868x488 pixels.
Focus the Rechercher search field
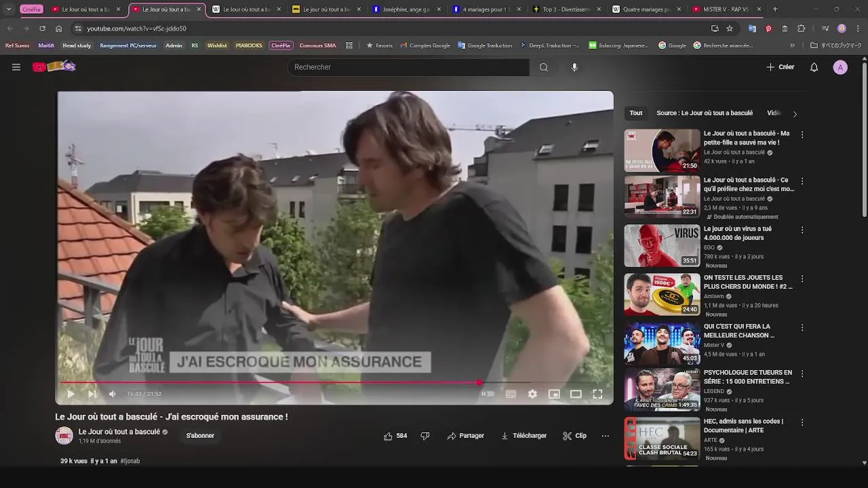point(408,67)
